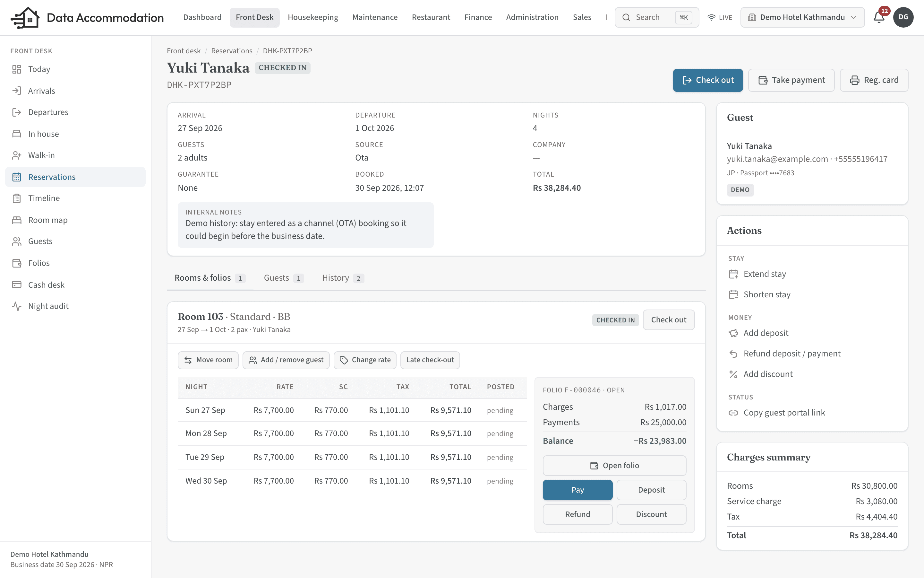The image size is (924, 578).
Task: Click the Folios wallet icon
Action: pyautogui.click(x=16, y=263)
